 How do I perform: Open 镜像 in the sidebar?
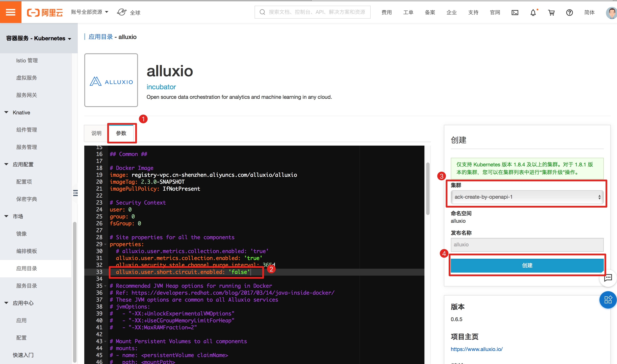click(21, 234)
